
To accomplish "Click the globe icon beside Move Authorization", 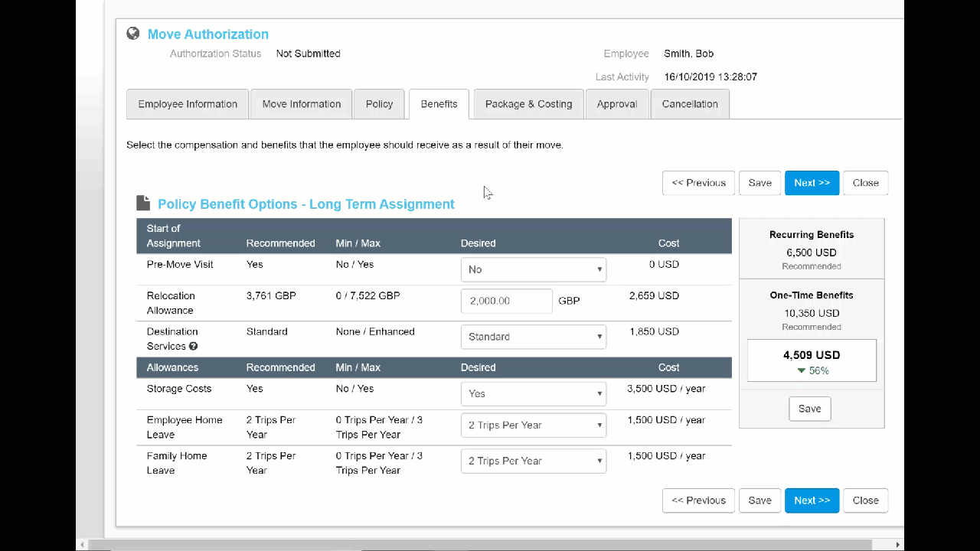I will coord(133,34).
